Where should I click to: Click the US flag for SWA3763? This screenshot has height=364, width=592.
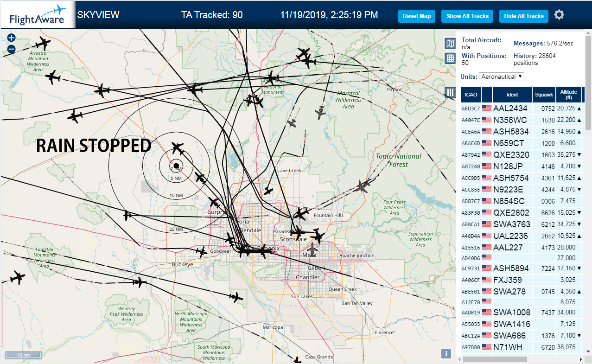486,224
